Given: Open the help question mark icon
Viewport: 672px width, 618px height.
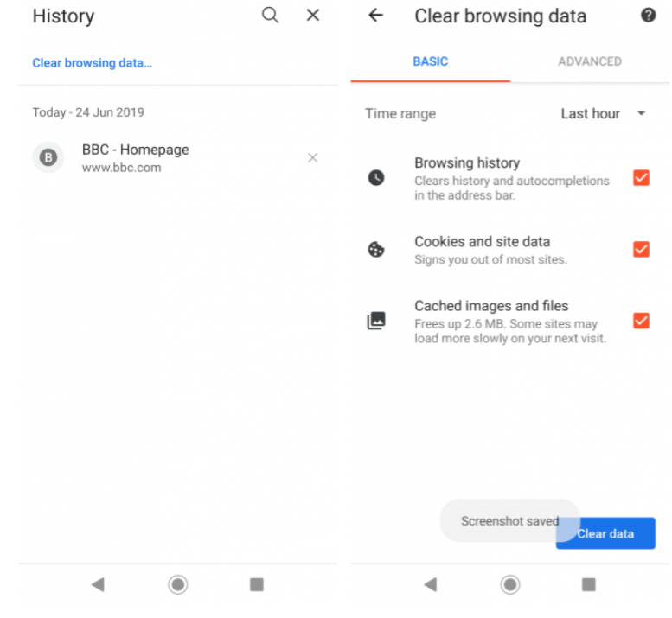Looking at the screenshot, I should click(x=648, y=16).
